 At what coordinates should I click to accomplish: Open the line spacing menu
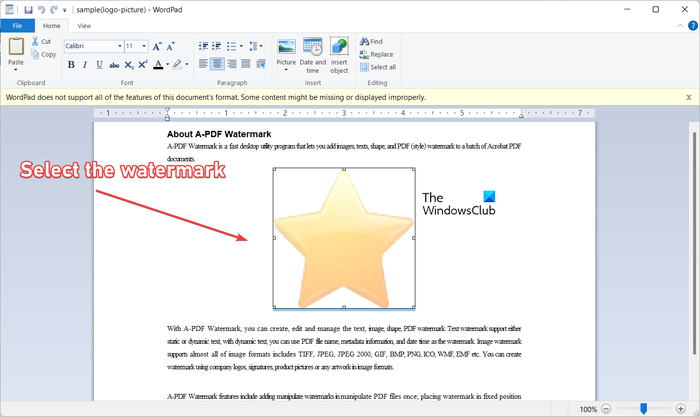pyautogui.click(x=255, y=46)
